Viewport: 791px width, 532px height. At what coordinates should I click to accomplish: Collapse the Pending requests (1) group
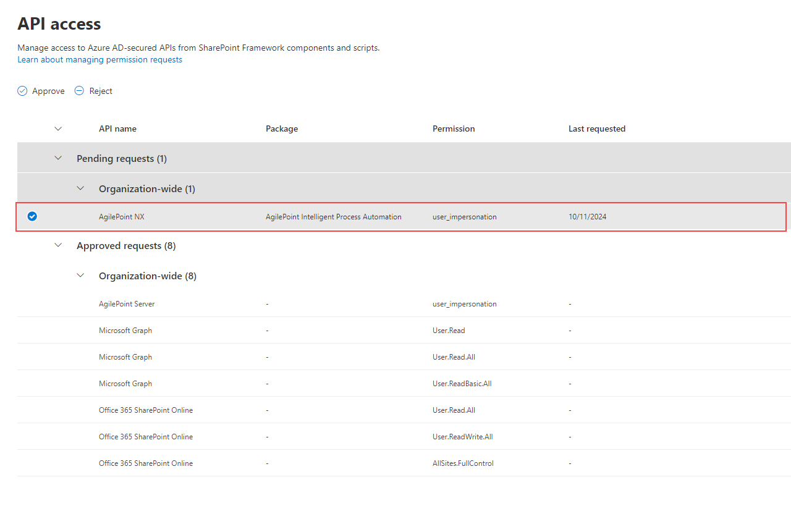coord(58,158)
